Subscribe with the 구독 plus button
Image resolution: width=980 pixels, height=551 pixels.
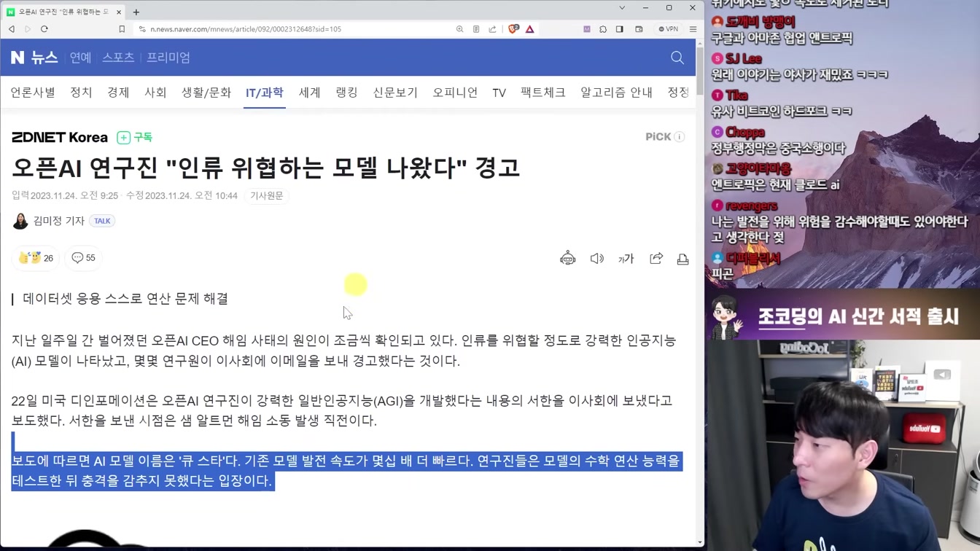coord(135,137)
